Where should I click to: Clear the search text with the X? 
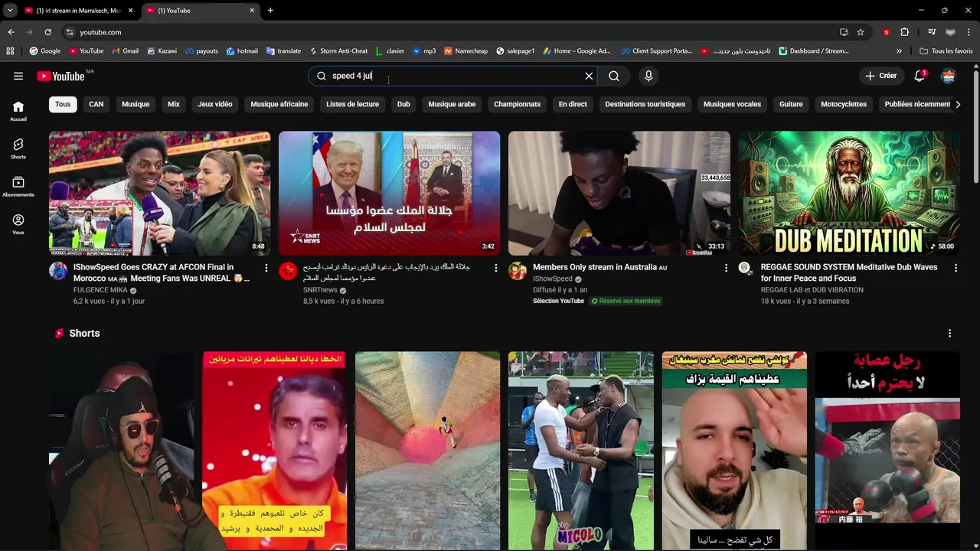[589, 76]
